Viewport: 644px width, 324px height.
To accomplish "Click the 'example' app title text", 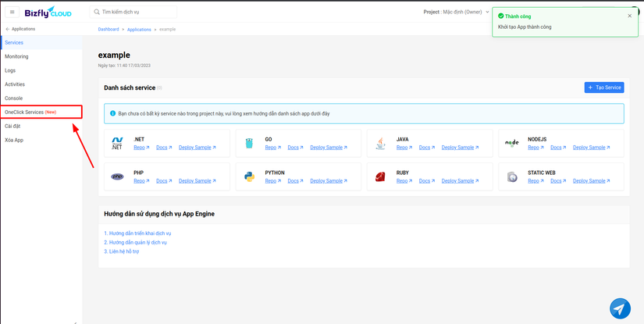I will 114,55.
